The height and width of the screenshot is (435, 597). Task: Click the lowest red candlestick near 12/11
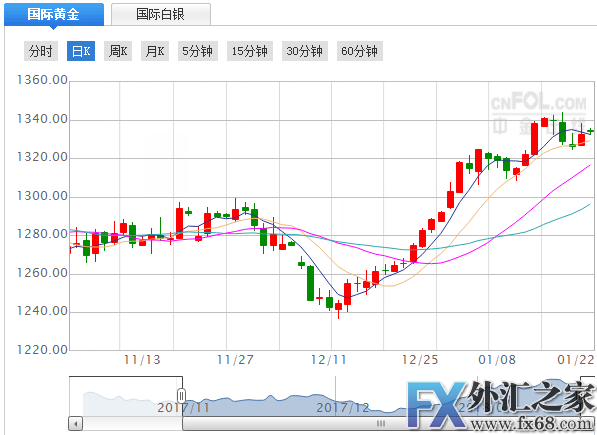point(338,308)
